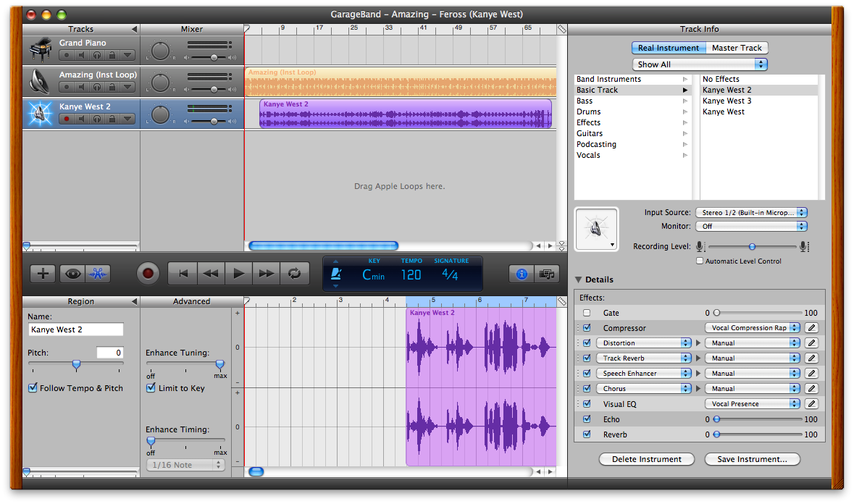Screen dimensions: 854x504
Task: Click the red Record button
Action: 147,274
